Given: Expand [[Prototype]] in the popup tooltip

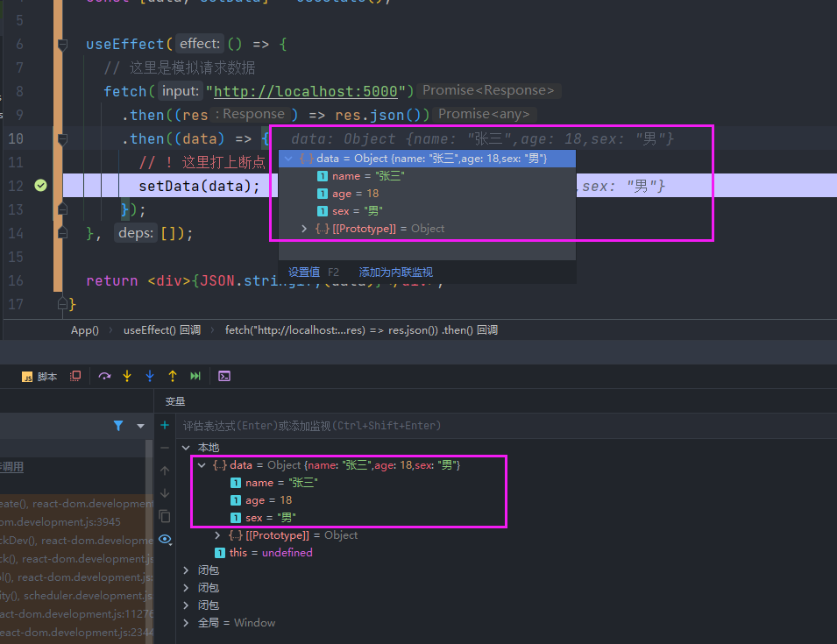Looking at the screenshot, I should [304, 229].
